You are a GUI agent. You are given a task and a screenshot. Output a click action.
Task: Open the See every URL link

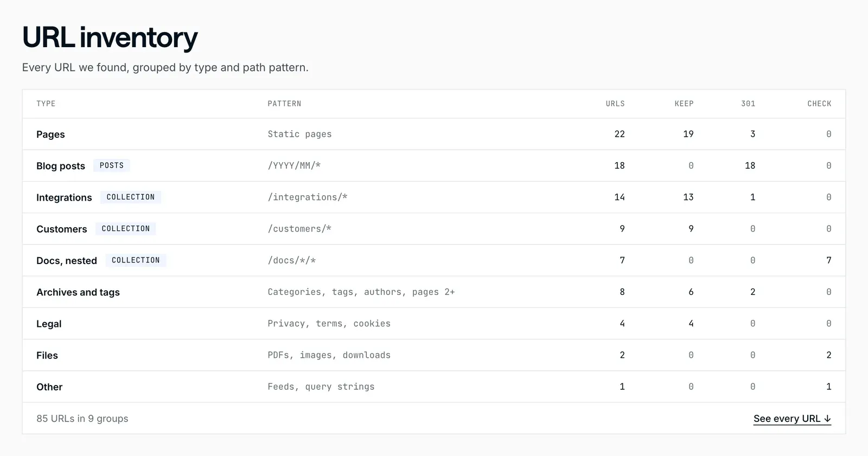click(x=792, y=419)
